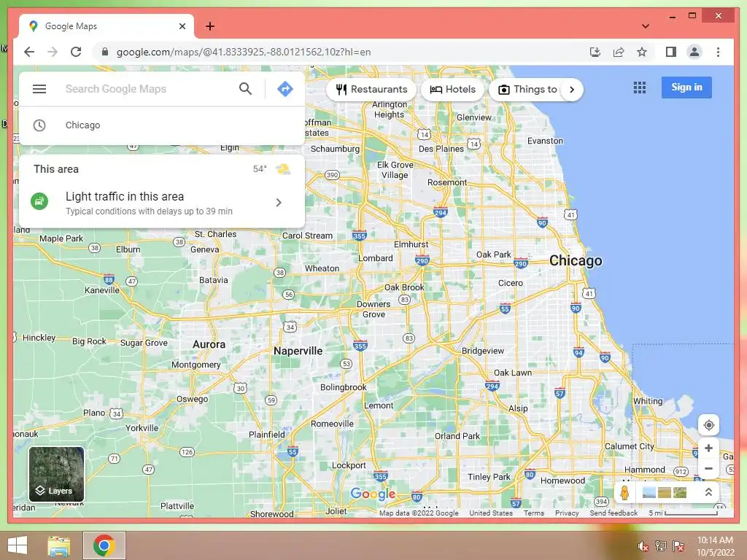Expand the imagery strip with double chevron

tap(708, 492)
